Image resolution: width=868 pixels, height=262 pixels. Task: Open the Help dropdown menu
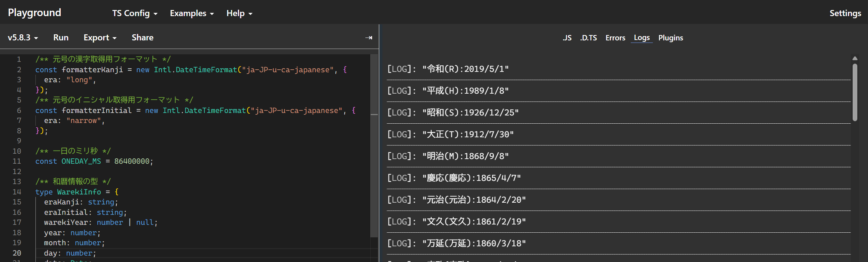point(239,13)
